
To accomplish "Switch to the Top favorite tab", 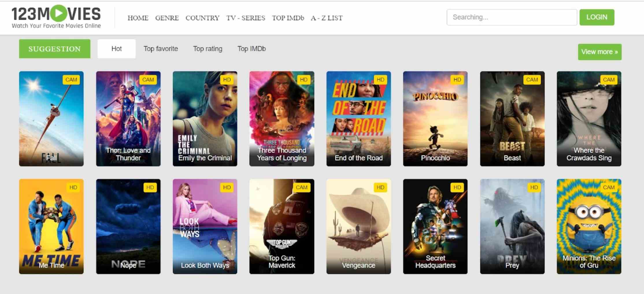I will click(161, 49).
